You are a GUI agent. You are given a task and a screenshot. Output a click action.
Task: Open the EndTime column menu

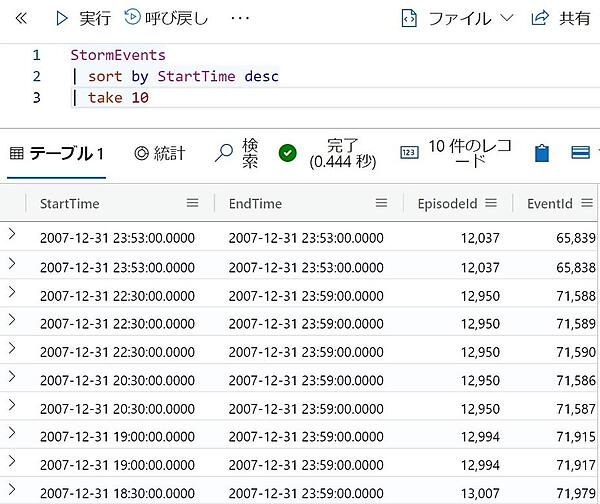coord(381,203)
